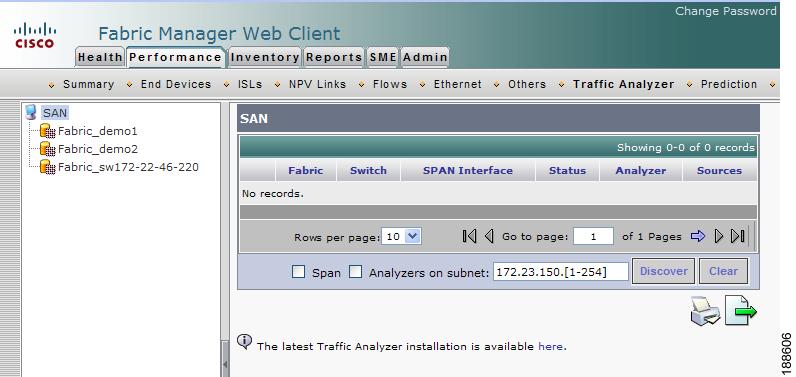This screenshot has width=796, height=377.
Task: Click the printer icon
Action: (x=705, y=311)
